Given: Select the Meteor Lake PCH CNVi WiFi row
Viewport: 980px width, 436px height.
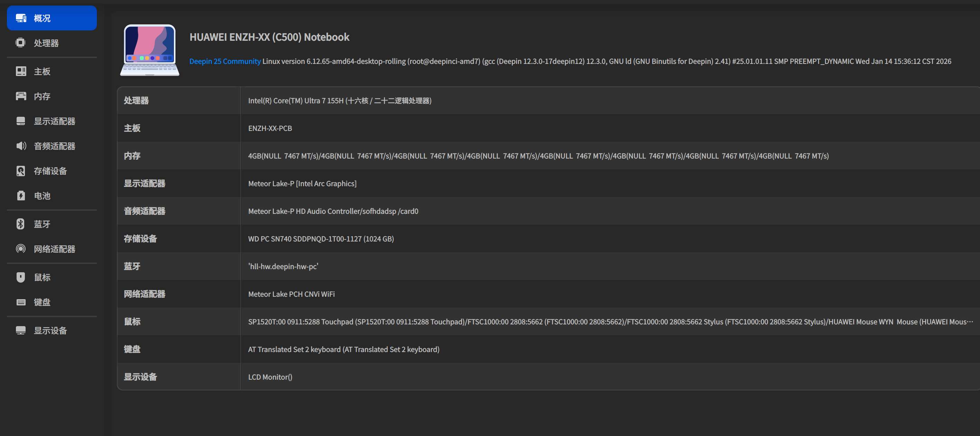Looking at the screenshot, I should tap(291, 294).
